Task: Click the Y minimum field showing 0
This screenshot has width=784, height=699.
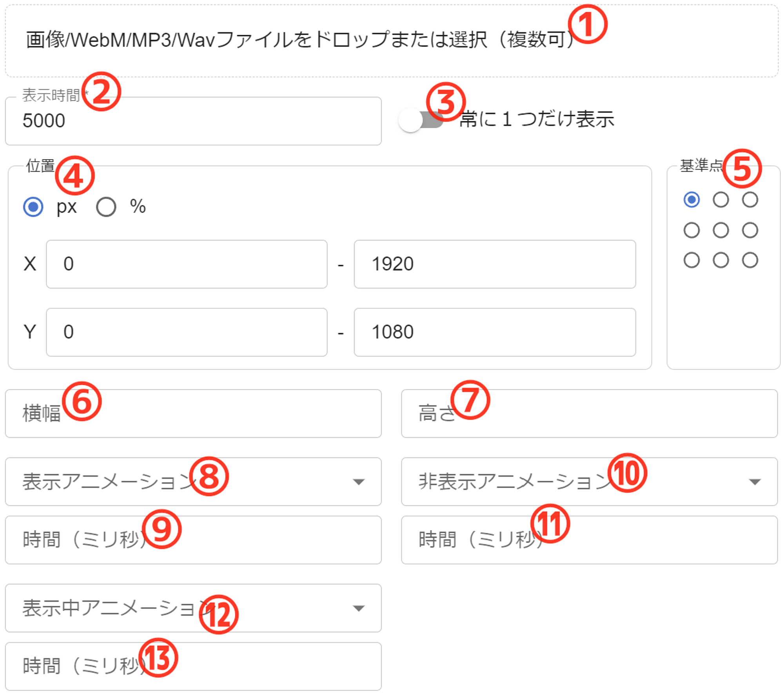Action: tap(187, 332)
